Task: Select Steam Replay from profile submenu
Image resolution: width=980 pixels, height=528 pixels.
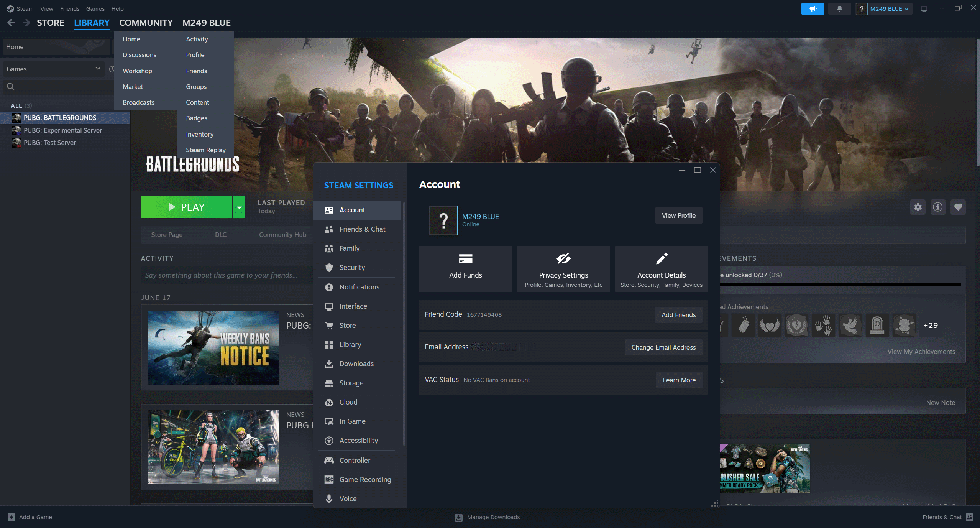Action: pos(206,150)
